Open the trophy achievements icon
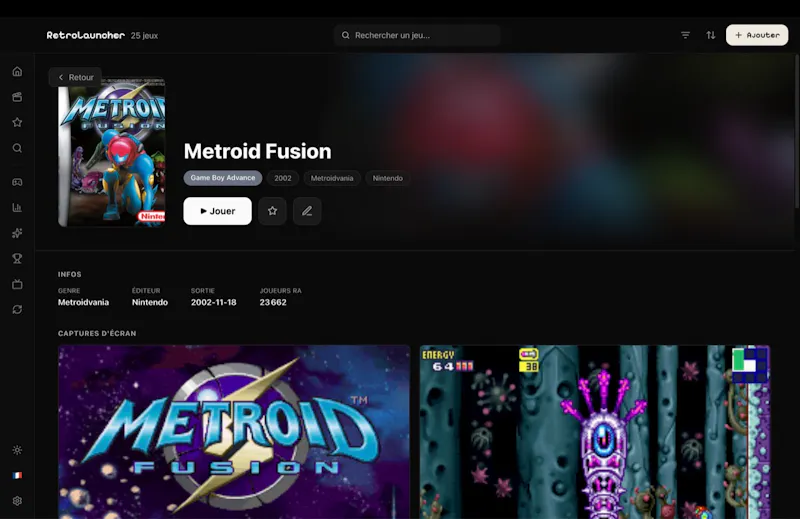The image size is (800, 519). (x=17, y=259)
